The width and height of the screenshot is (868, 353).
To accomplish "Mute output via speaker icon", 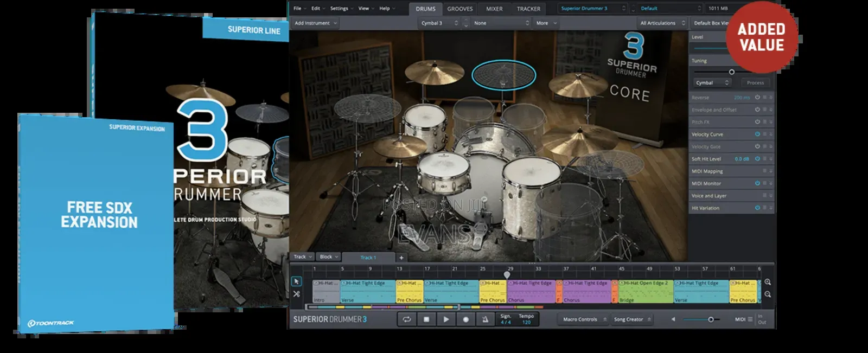I will click(x=673, y=319).
